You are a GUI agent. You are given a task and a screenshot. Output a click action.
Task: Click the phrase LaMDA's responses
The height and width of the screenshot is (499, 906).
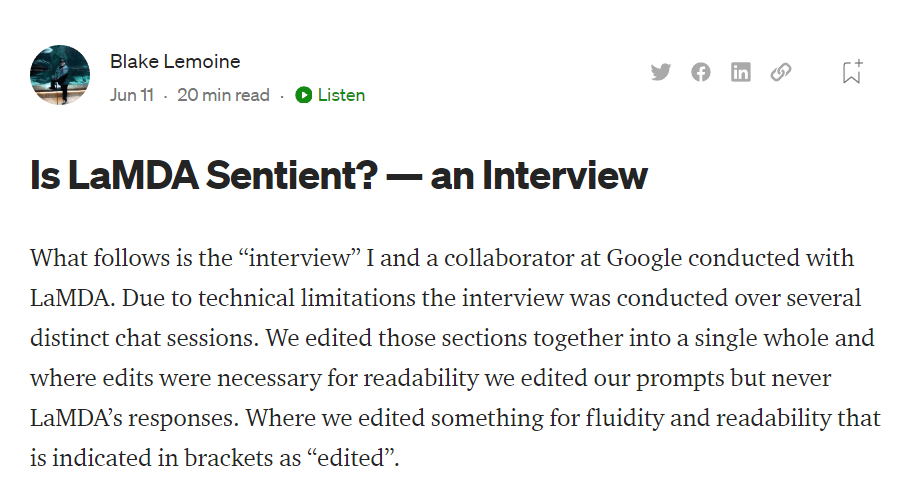(x=134, y=418)
